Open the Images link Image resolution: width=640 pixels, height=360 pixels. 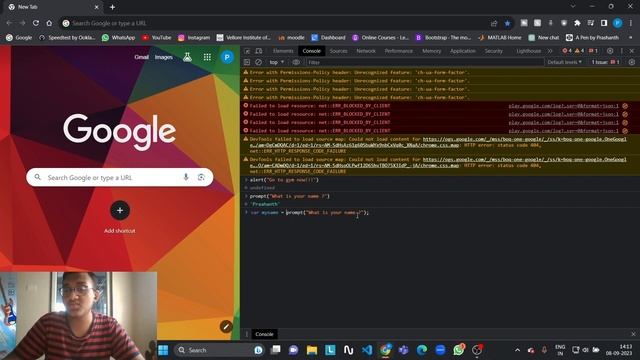164,57
